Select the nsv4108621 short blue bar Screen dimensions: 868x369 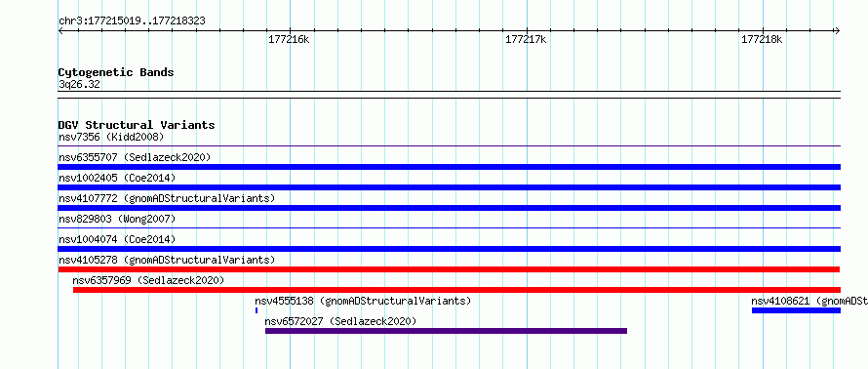click(x=796, y=310)
